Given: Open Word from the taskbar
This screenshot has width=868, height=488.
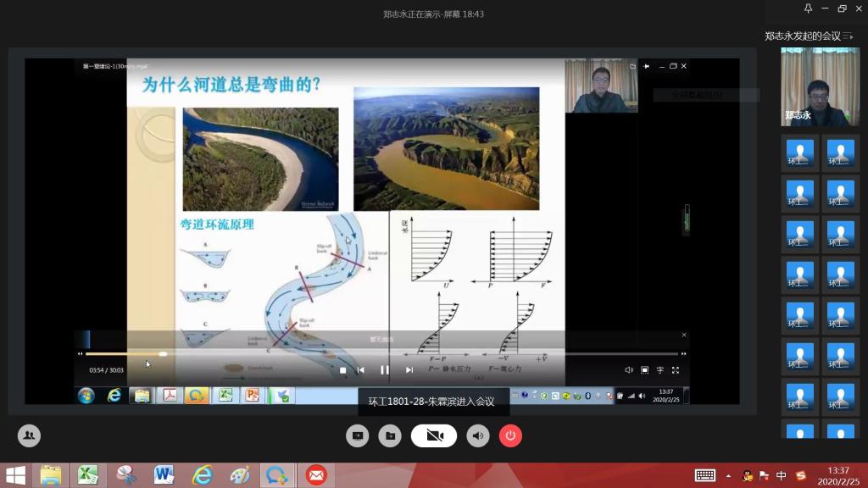Looking at the screenshot, I should click(164, 475).
